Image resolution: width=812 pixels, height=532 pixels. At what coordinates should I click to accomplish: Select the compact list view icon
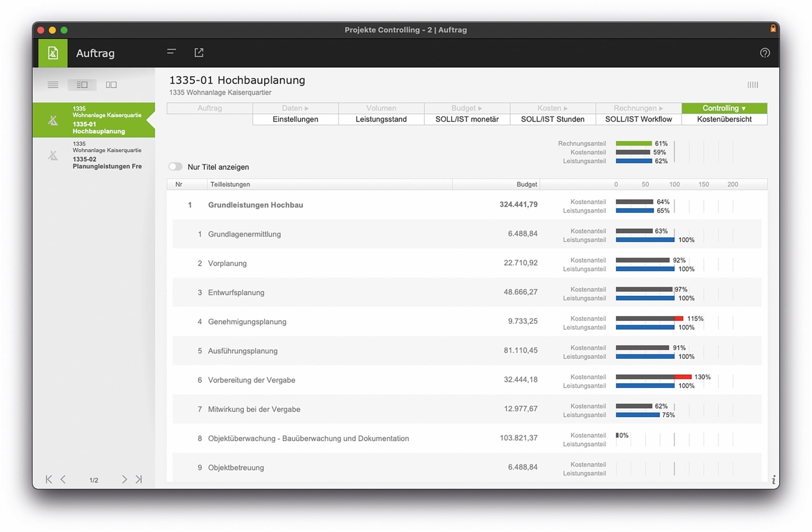click(x=53, y=84)
